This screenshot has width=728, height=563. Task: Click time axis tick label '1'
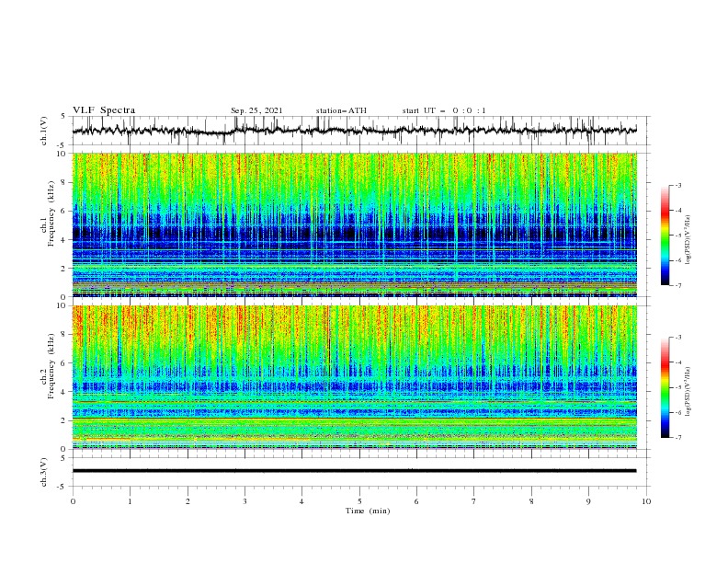130,501
